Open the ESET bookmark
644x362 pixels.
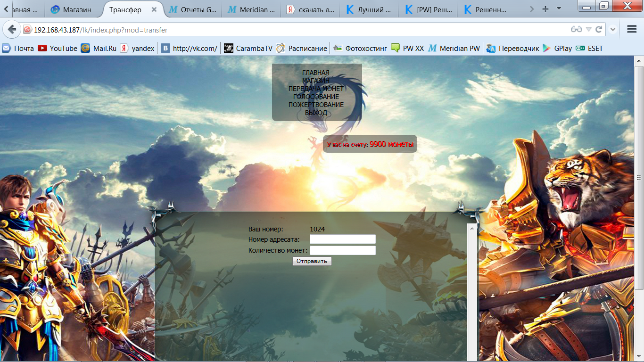click(589, 48)
